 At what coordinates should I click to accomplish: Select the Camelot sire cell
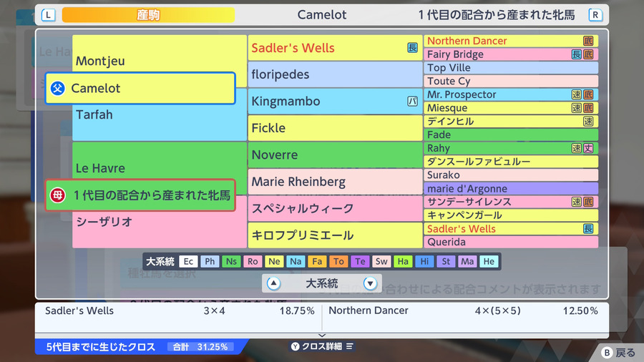[x=140, y=88]
